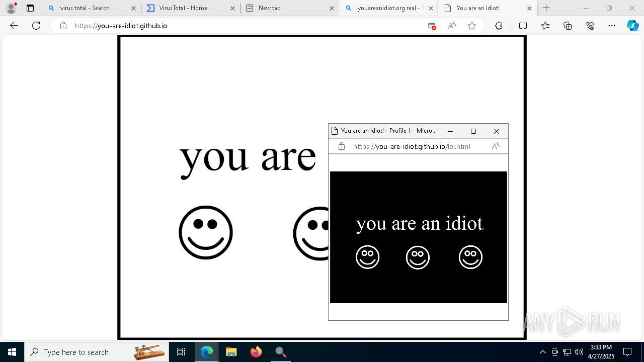Go back using the back arrow
The height and width of the screenshot is (362, 644).
14,26
